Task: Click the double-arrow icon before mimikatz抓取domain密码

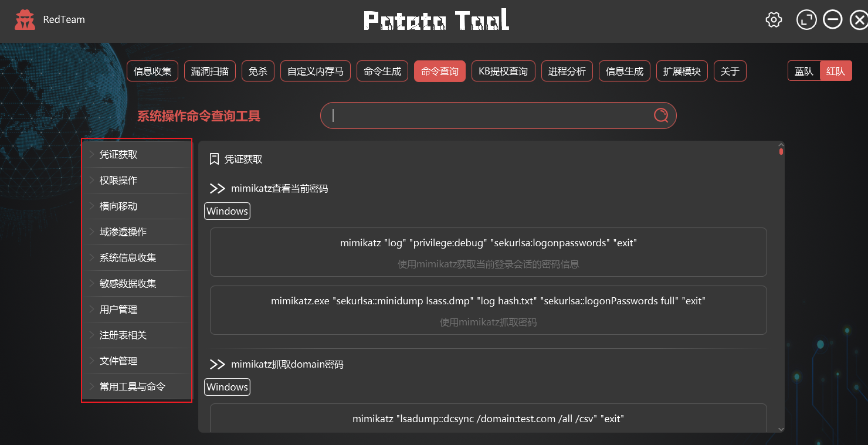Action: [x=218, y=365]
